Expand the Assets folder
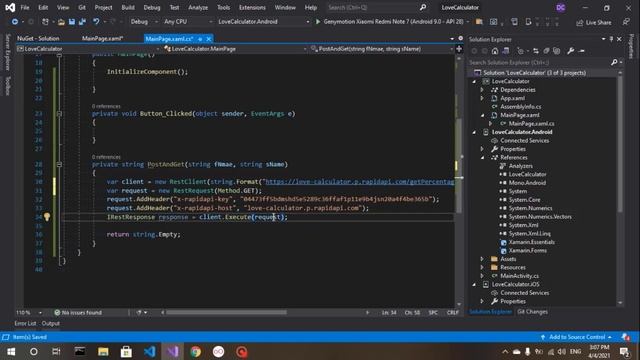640x360 pixels. pyautogui.click(x=482, y=259)
